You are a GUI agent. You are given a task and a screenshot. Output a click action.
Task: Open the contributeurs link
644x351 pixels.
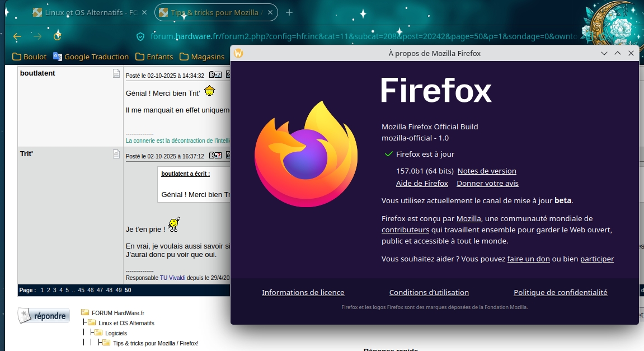pos(406,230)
